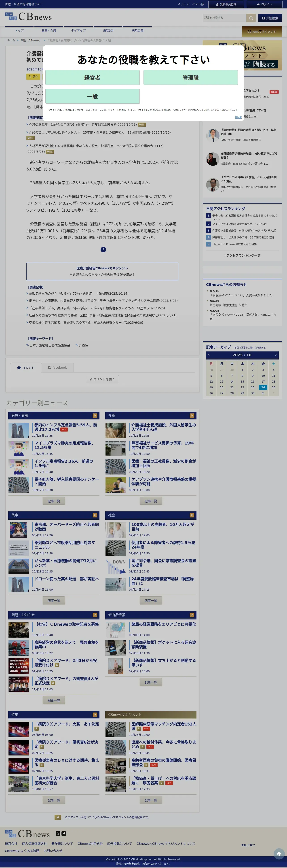Click the 記事を検索する search field

click(x=224, y=18)
